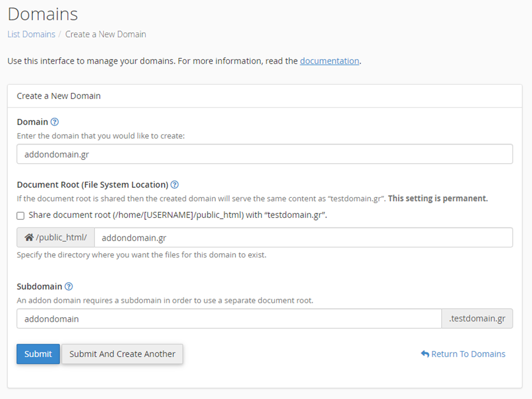Open the documentation link
Screen dimensions: 532x399
point(329,61)
